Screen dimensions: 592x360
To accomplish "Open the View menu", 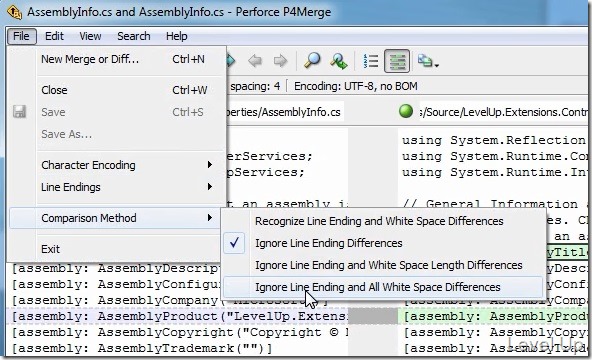I will point(90,36).
